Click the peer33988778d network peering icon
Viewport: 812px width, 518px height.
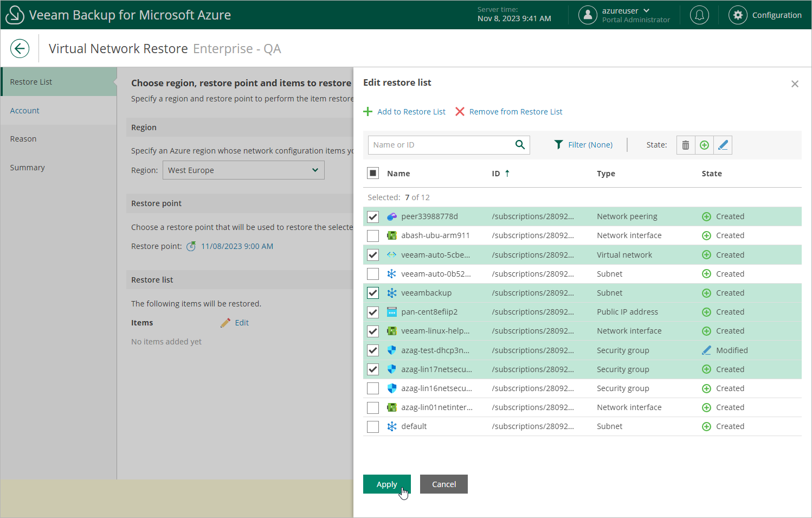[392, 216]
